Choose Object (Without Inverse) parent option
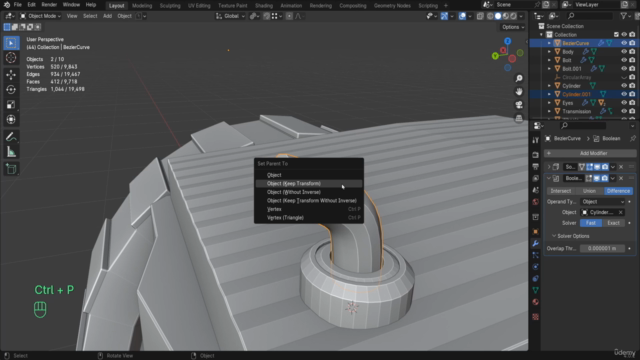 click(x=309, y=192)
